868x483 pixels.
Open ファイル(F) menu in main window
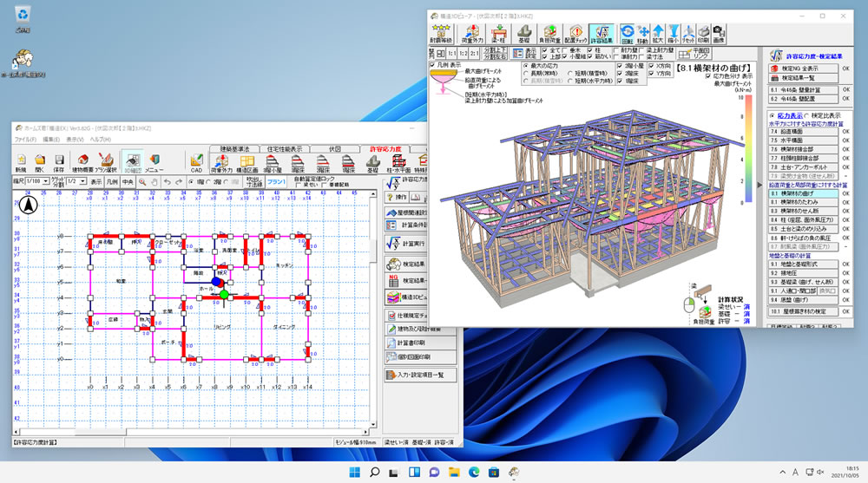click(x=25, y=140)
